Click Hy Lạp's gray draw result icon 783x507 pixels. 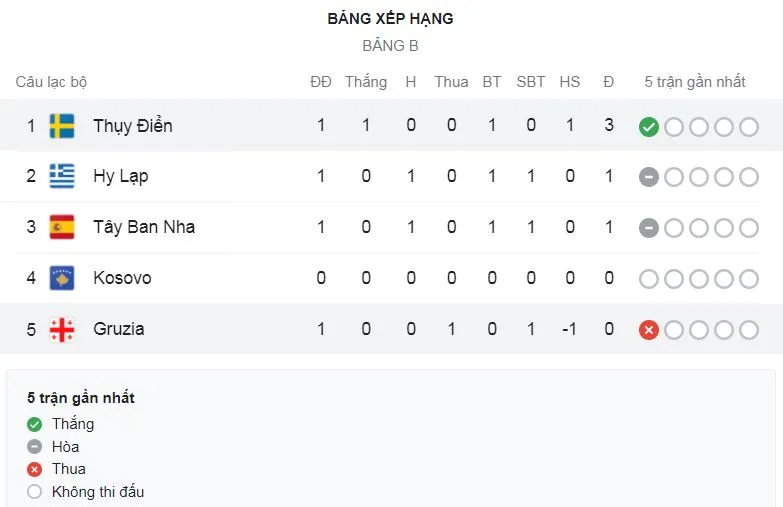[x=649, y=177]
